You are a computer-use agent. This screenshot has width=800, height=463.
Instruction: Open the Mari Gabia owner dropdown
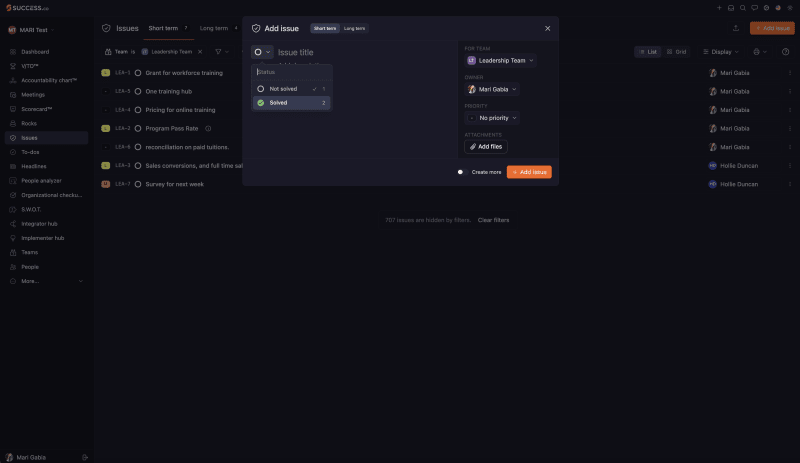pyautogui.click(x=492, y=89)
